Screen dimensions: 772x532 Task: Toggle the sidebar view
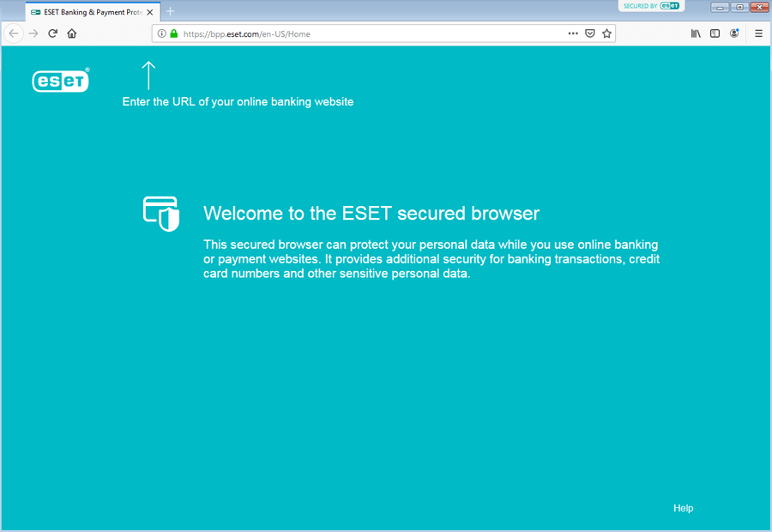[x=715, y=33]
